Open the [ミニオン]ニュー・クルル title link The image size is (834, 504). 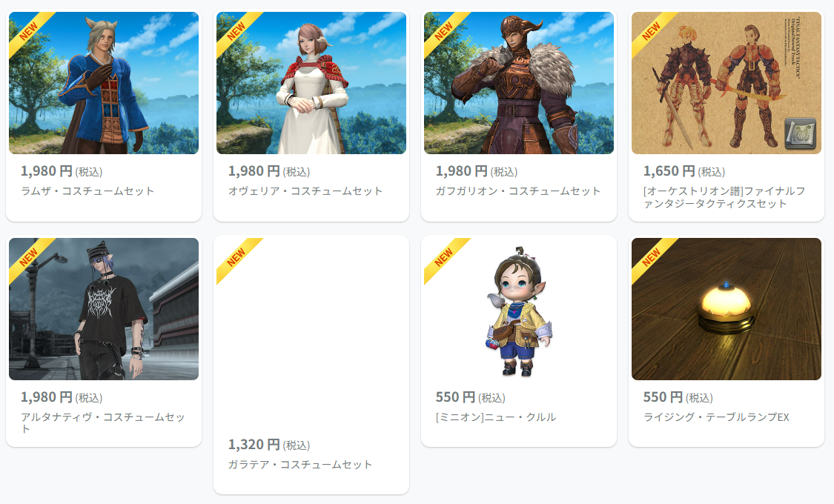496,417
